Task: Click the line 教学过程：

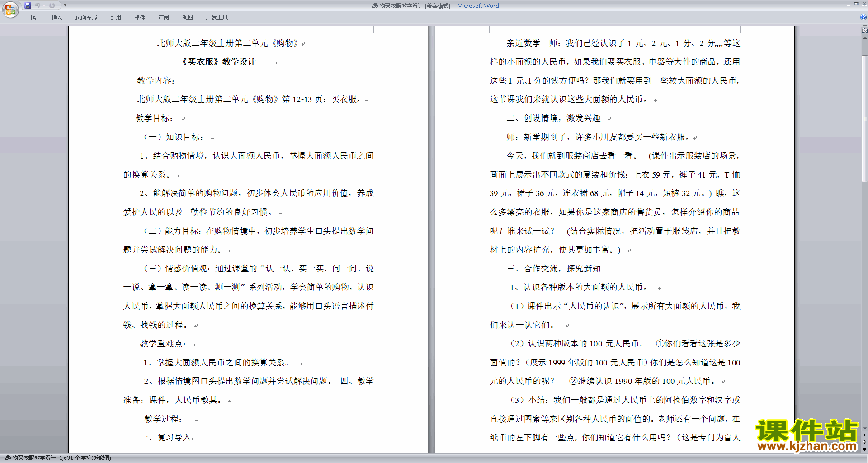Action: point(164,419)
